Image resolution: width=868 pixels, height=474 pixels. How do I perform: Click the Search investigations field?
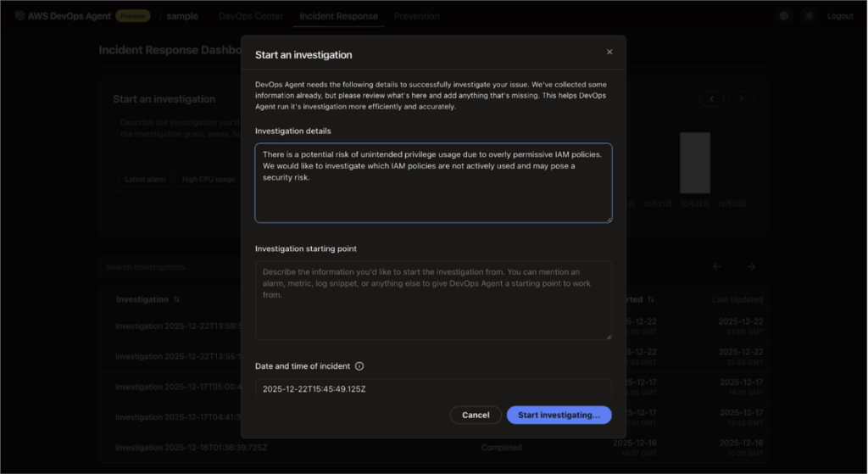(x=170, y=267)
